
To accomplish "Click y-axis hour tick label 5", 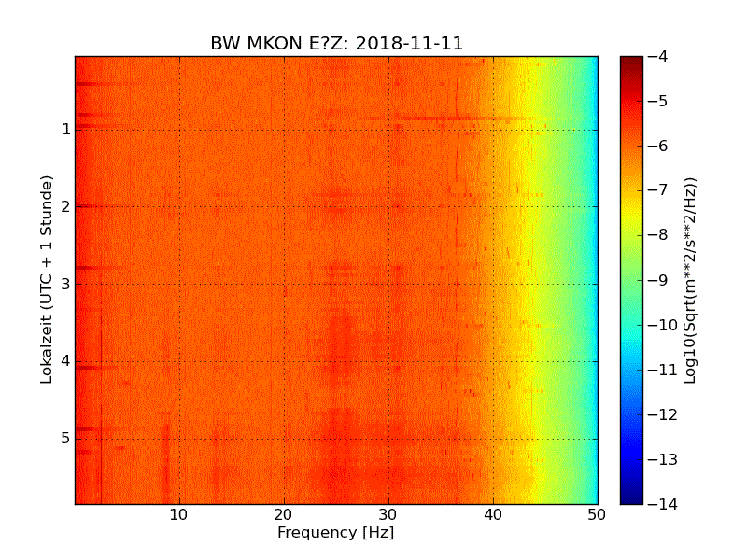I will pyautogui.click(x=66, y=438).
